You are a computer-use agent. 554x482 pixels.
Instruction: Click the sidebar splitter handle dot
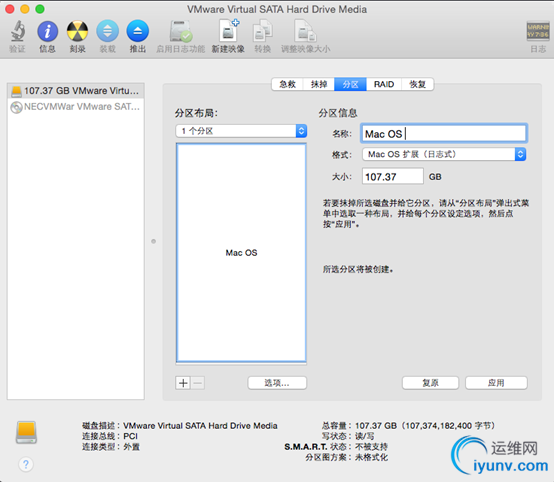(x=153, y=241)
